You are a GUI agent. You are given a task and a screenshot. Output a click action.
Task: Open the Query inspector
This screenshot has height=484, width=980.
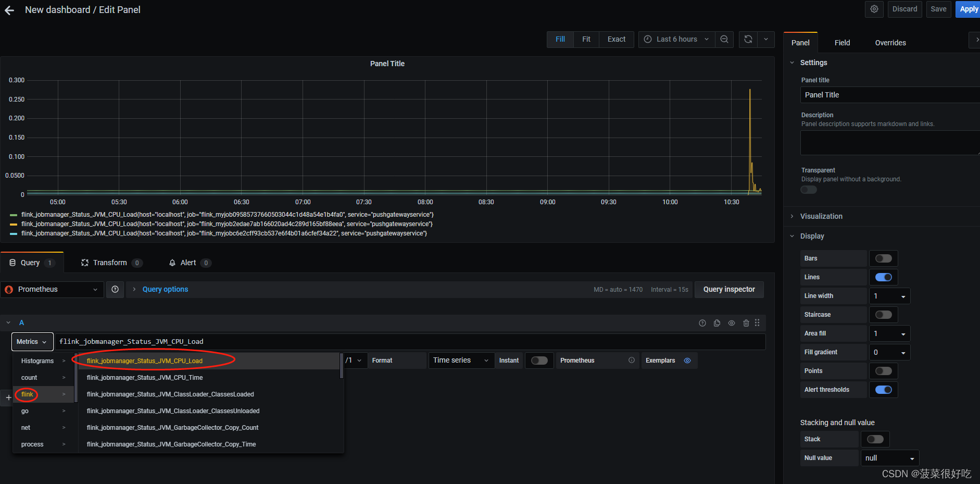[x=729, y=289]
